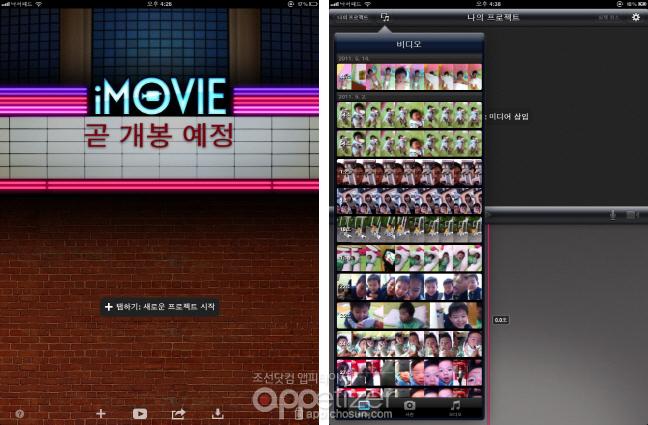Tap the second date header in video list
Viewport: 648px width, 425px height.
click(x=352, y=97)
